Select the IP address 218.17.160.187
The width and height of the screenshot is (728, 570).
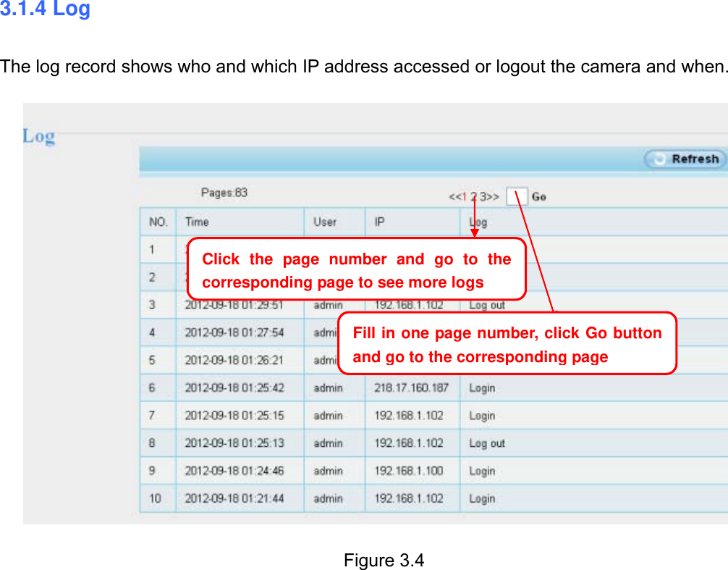pos(411,388)
